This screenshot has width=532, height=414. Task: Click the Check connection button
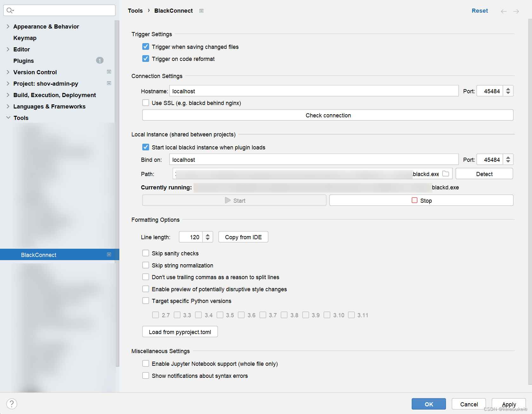point(328,115)
